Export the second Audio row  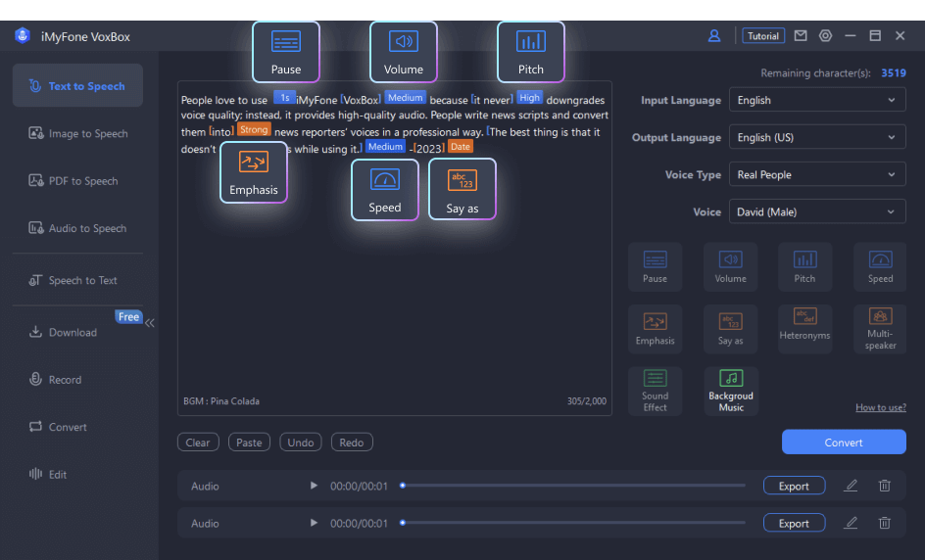point(794,523)
